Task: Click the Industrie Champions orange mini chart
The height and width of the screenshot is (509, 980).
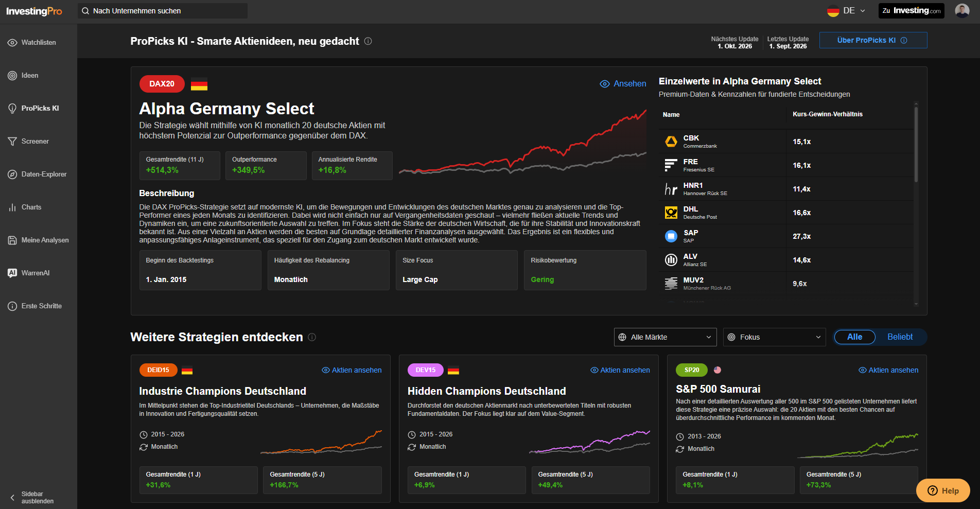Action: pyautogui.click(x=321, y=442)
